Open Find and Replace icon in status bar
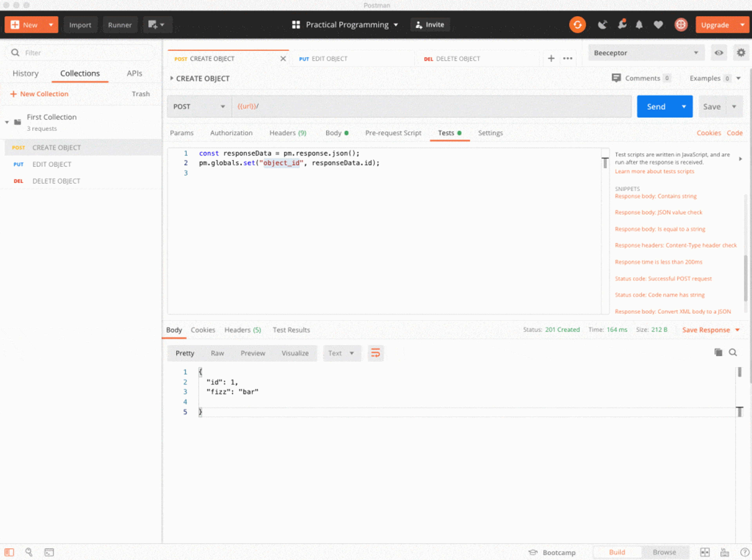752x560 pixels. 29,552
